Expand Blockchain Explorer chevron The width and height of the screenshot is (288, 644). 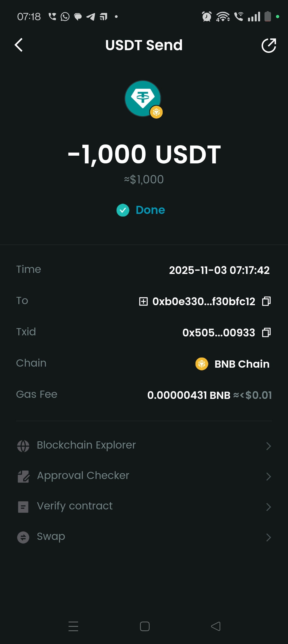pyautogui.click(x=268, y=446)
